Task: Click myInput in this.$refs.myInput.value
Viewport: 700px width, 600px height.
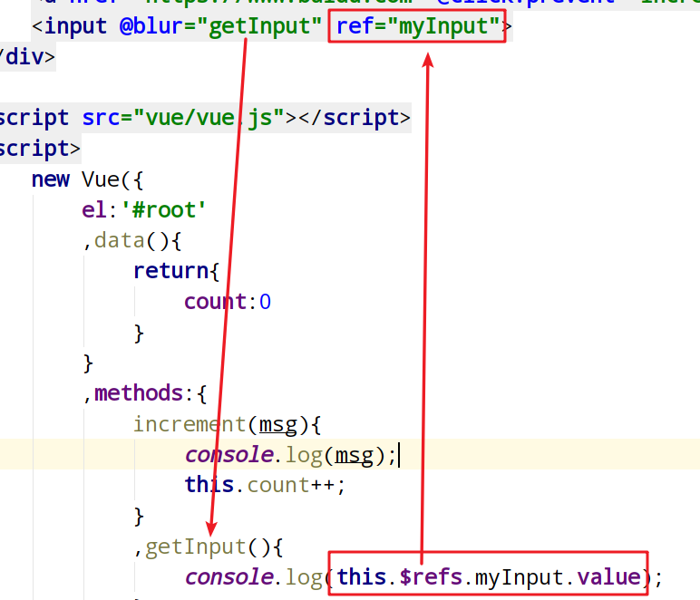Action: point(520,577)
